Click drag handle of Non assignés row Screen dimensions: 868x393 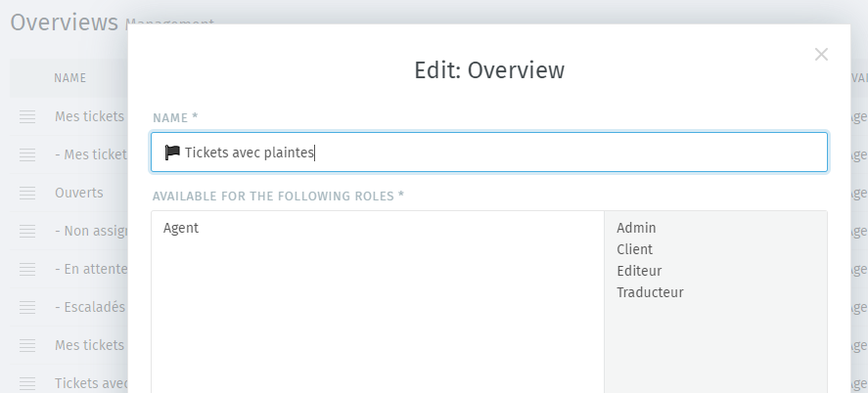[x=27, y=231]
